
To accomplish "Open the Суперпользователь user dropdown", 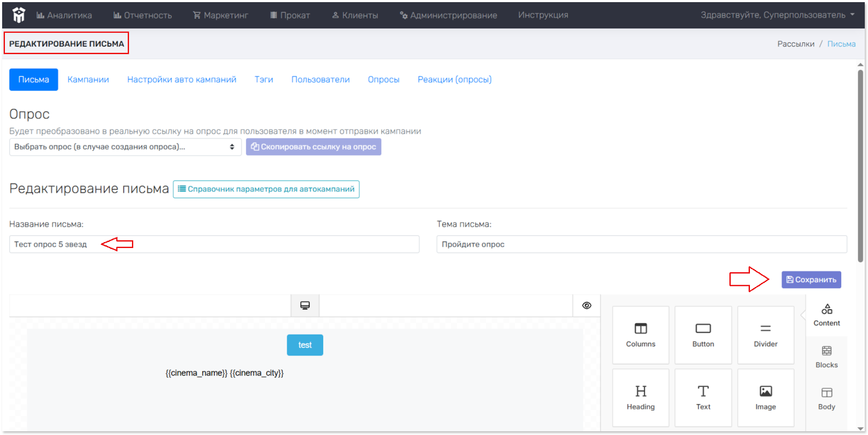I will pos(777,15).
